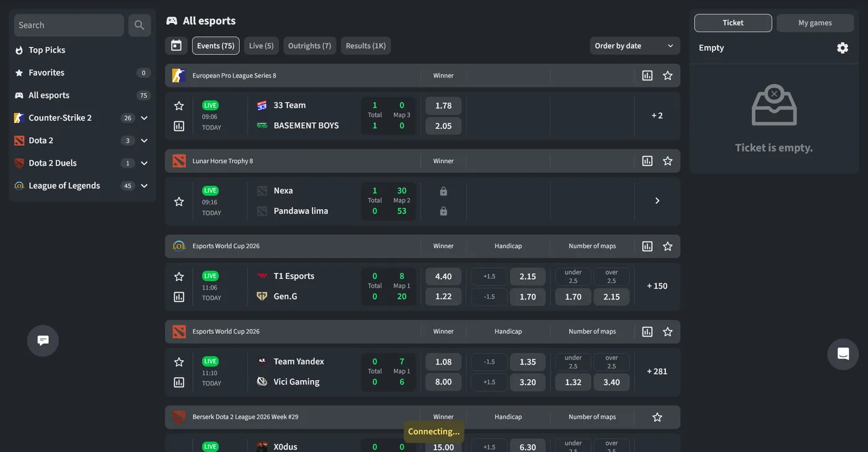Open statistics for Lunar Horse Trophy 8
The width and height of the screenshot is (868, 452).
point(647,161)
